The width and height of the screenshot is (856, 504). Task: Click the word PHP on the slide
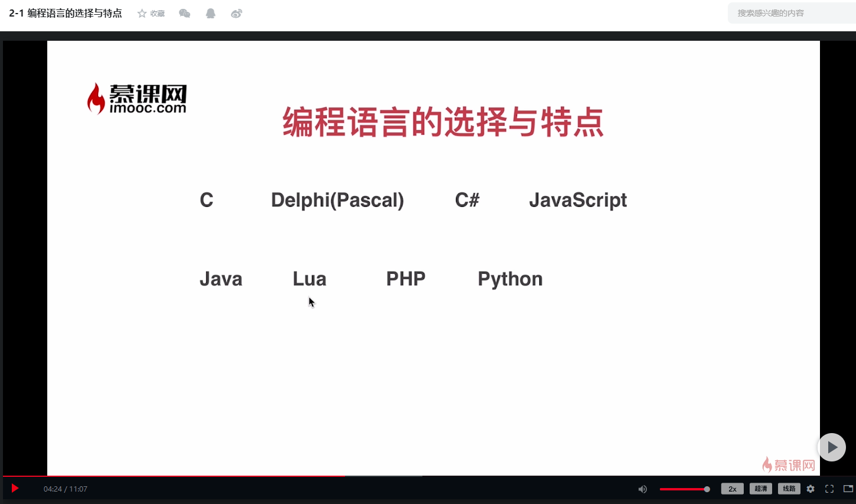click(406, 279)
